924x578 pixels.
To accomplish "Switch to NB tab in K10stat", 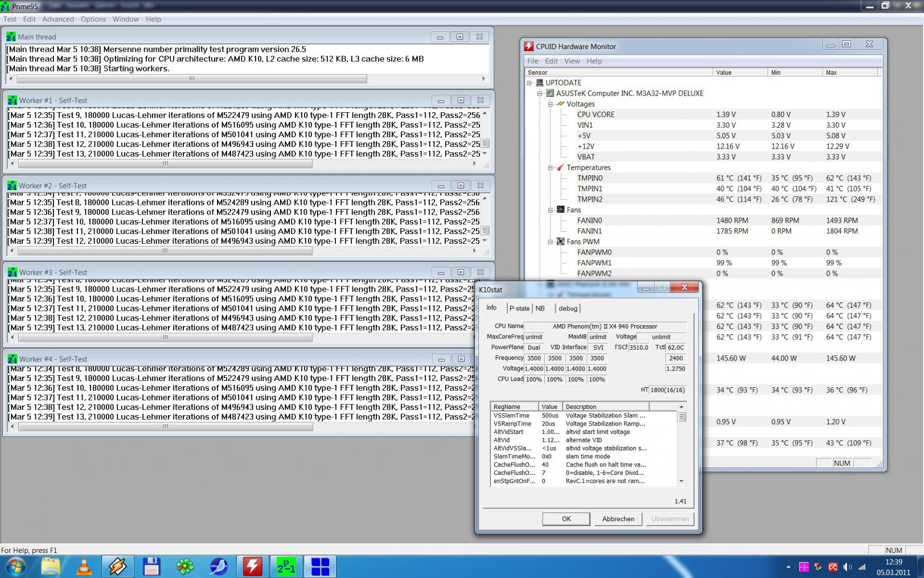I will (540, 308).
